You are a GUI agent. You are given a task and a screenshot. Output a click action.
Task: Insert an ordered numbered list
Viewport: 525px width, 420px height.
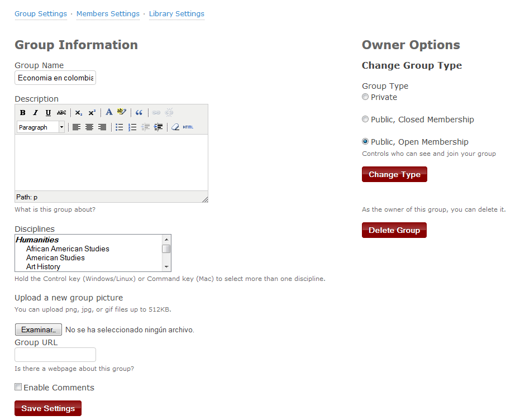132,127
